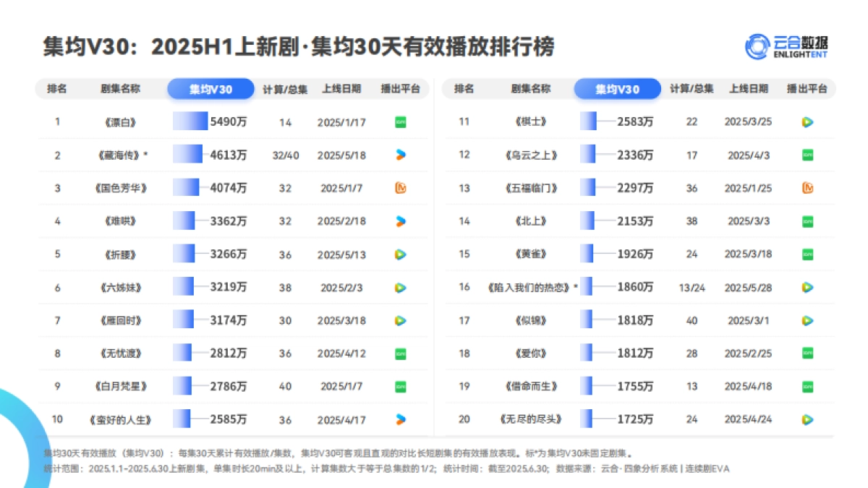Select the iQIYI icon beside 《北上》
The height and width of the screenshot is (488, 868).
[x=808, y=221]
